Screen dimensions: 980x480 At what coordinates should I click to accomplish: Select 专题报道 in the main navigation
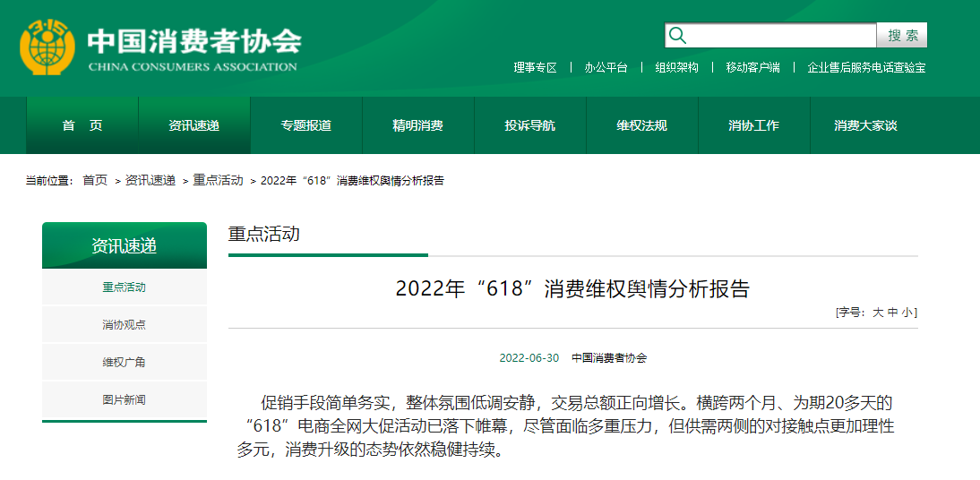click(305, 125)
